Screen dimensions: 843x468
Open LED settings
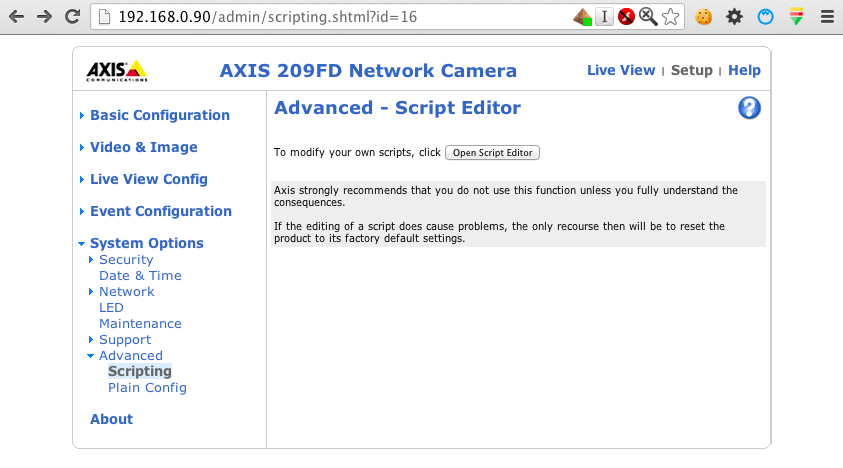(111, 308)
